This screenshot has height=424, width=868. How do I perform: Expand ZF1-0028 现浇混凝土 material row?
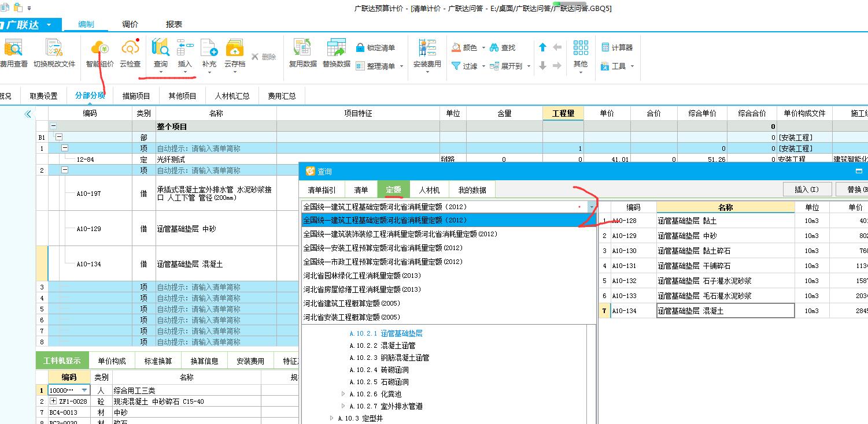pos(54,401)
